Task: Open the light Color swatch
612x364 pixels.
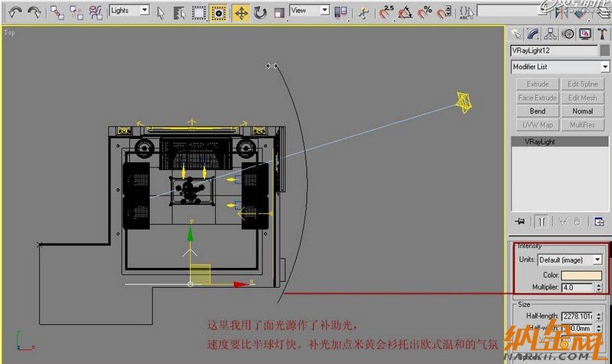Action: click(580, 275)
